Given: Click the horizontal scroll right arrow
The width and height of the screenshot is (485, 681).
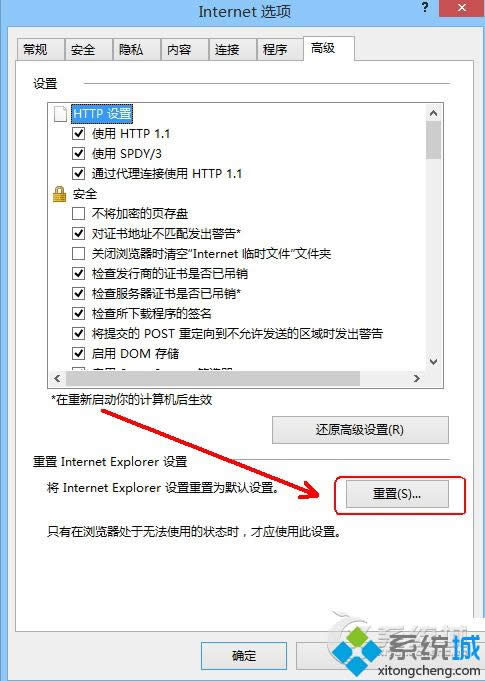Looking at the screenshot, I should coord(417,378).
